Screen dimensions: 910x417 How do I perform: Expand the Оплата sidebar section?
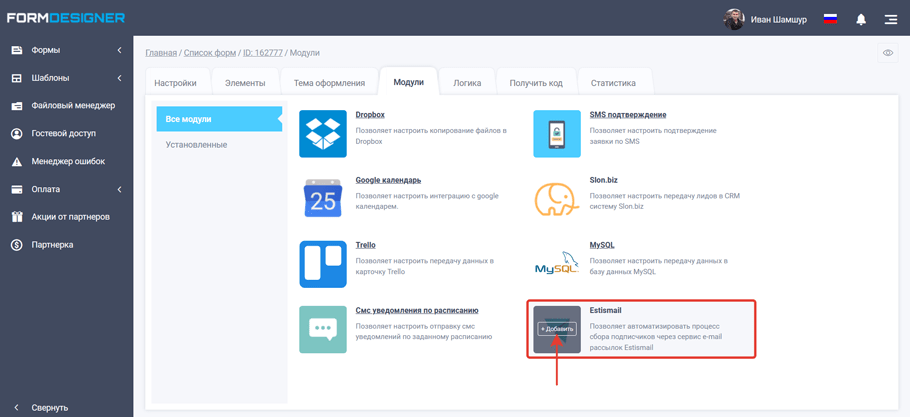(66, 189)
